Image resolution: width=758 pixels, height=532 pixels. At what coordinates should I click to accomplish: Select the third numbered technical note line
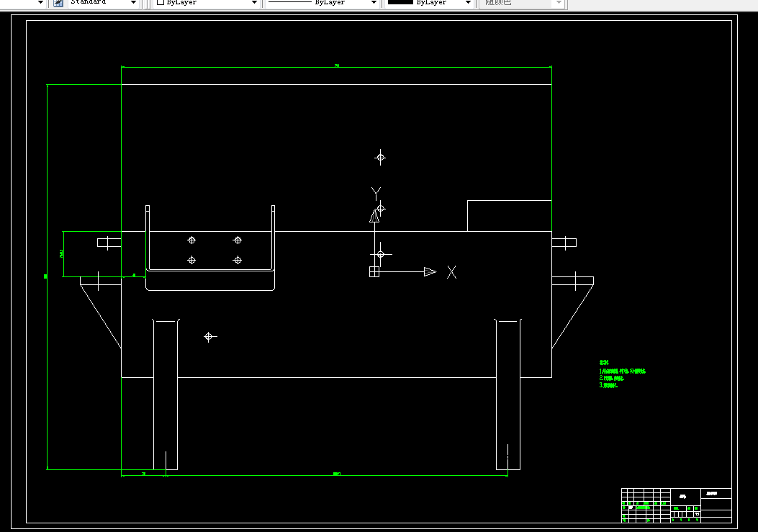click(x=608, y=385)
